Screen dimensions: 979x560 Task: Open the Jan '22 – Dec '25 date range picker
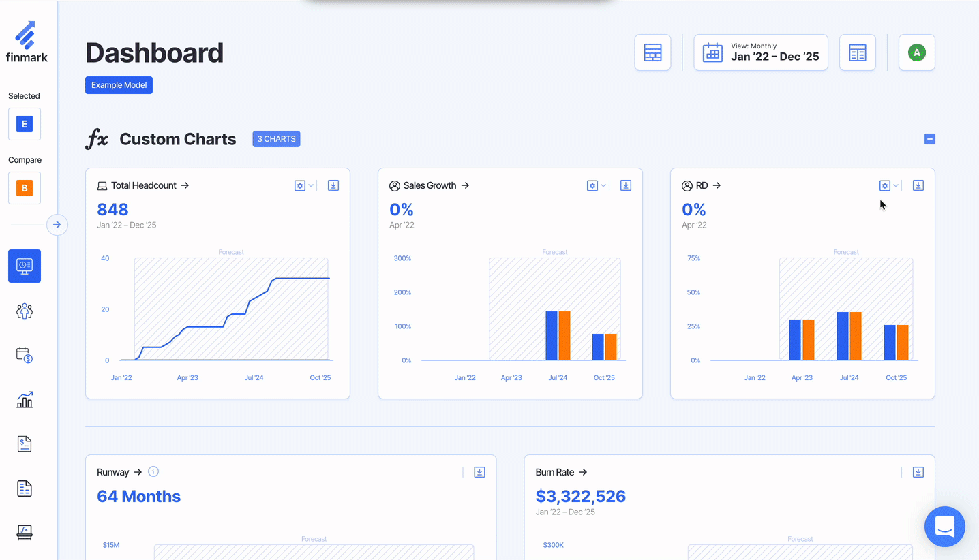[x=761, y=52]
